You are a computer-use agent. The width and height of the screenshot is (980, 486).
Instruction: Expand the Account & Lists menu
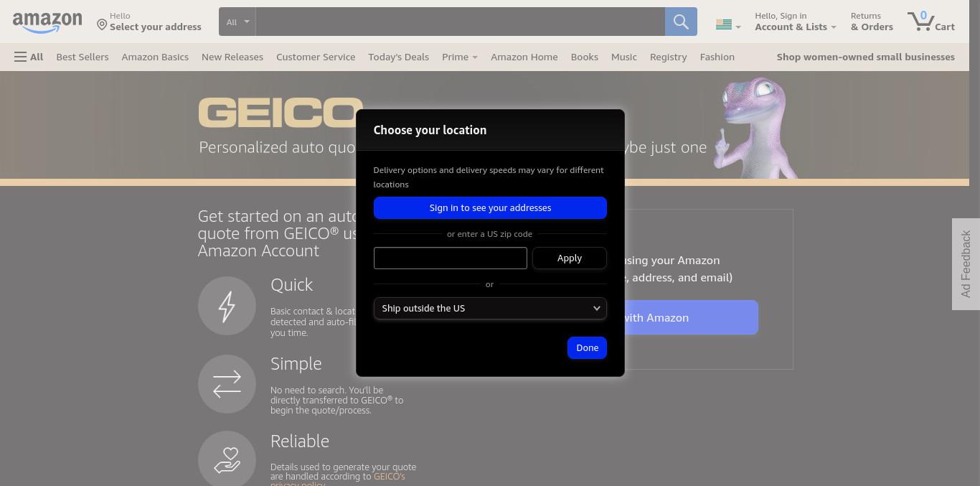[x=796, y=22]
